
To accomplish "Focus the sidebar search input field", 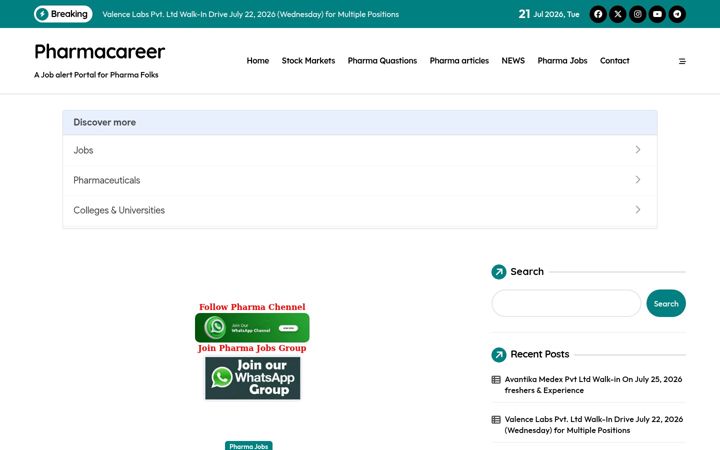I will [566, 303].
